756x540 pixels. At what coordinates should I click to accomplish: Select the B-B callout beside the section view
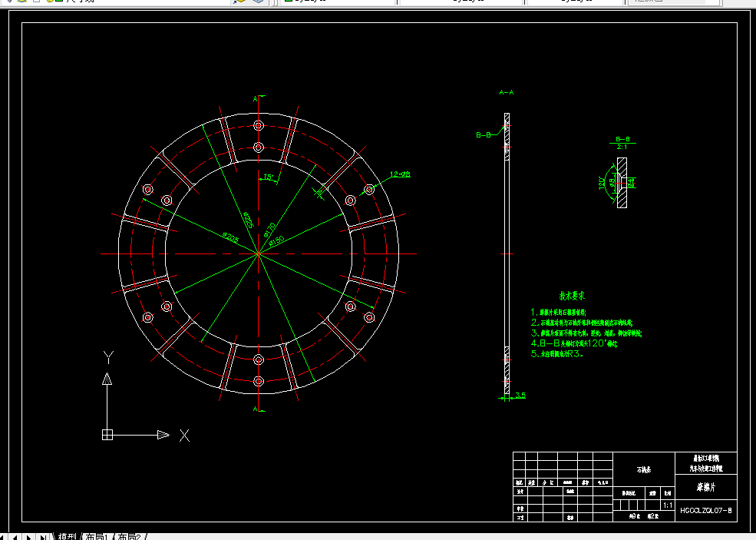tap(483, 134)
